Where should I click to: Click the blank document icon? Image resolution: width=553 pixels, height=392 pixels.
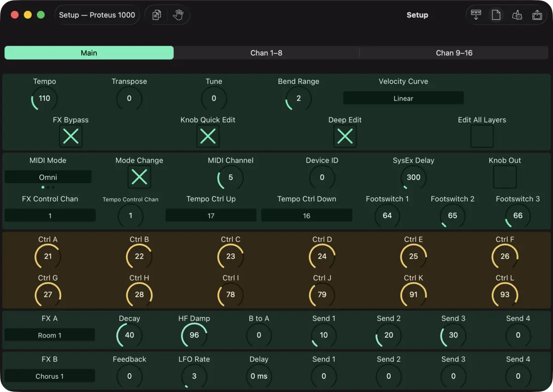[496, 15]
